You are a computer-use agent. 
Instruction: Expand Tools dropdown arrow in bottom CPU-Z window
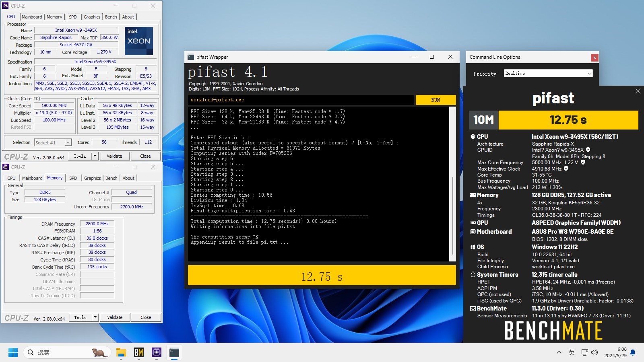coord(95,317)
